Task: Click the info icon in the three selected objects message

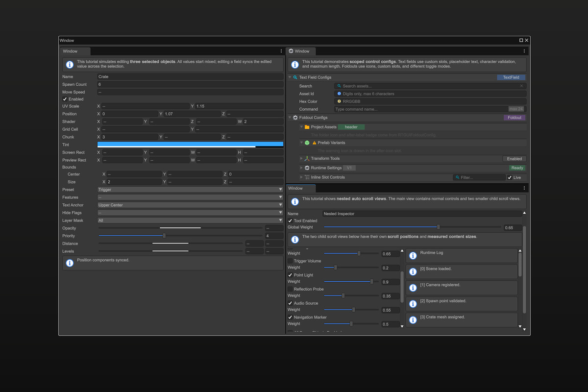Action: [x=70, y=64]
